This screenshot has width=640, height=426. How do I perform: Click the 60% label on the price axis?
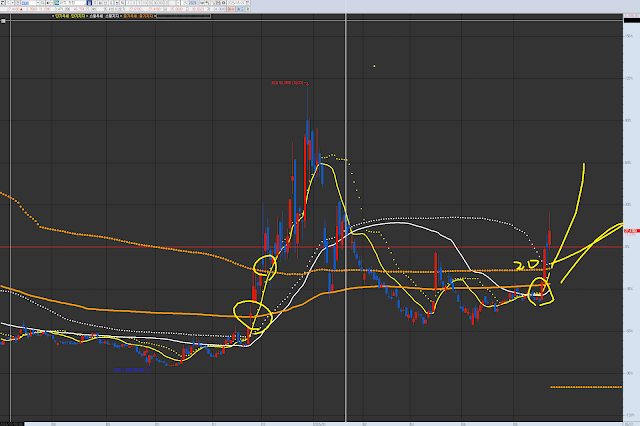tap(629, 162)
